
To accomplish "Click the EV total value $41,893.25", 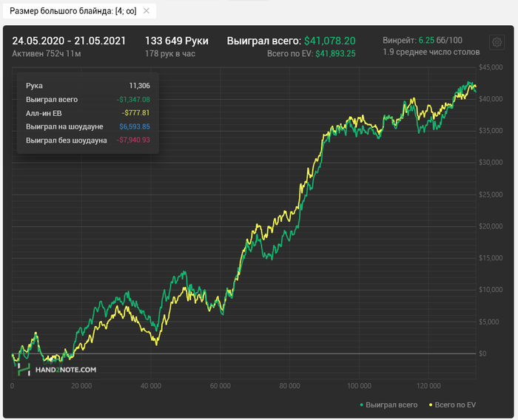I will [x=335, y=53].
